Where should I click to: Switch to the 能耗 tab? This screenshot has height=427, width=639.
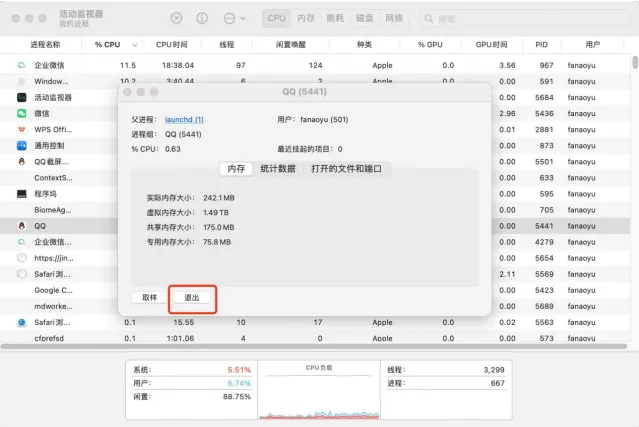point(335,18)
